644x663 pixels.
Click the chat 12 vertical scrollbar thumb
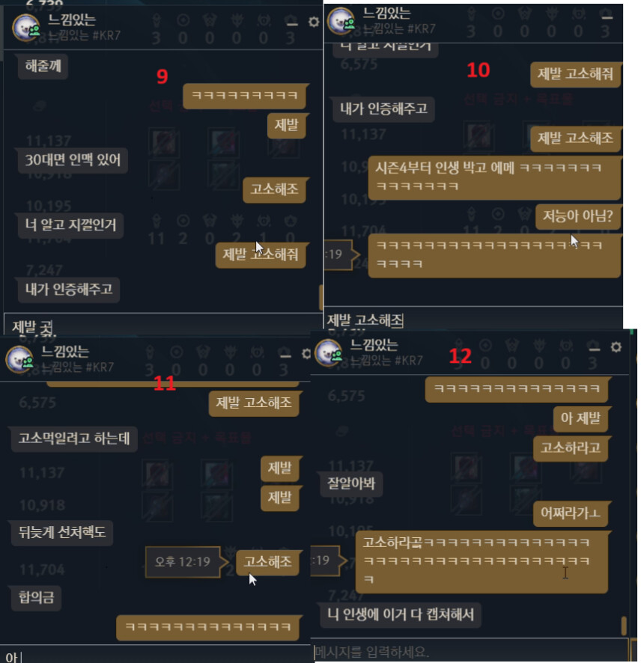coord(624,626)
